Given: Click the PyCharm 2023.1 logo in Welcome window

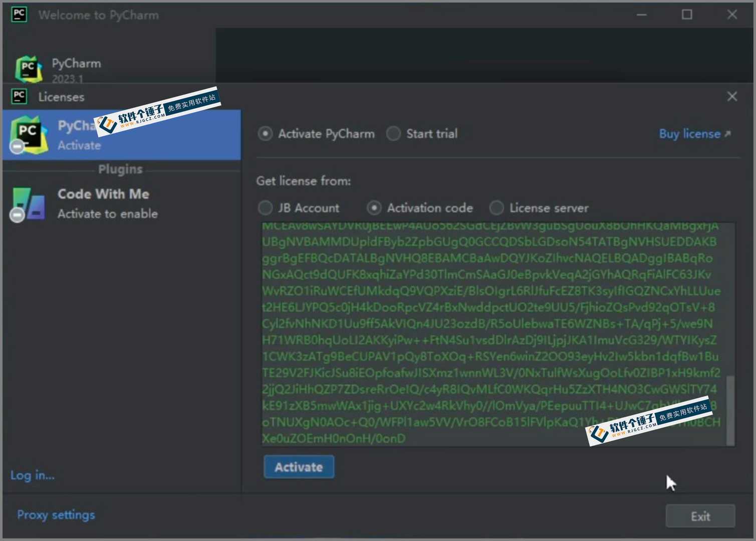Looking at the screenshot, I should pyautogui.click(x=29, y=69).
